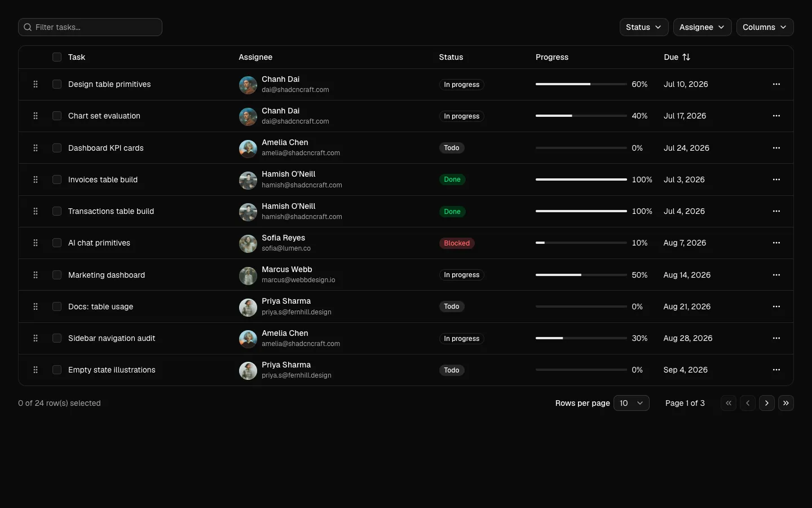Image resolution: width=812 pixels, height=508 pixels.
Task: Click the due date Aug 28, 2026
Action: click(x=688, y=338)
